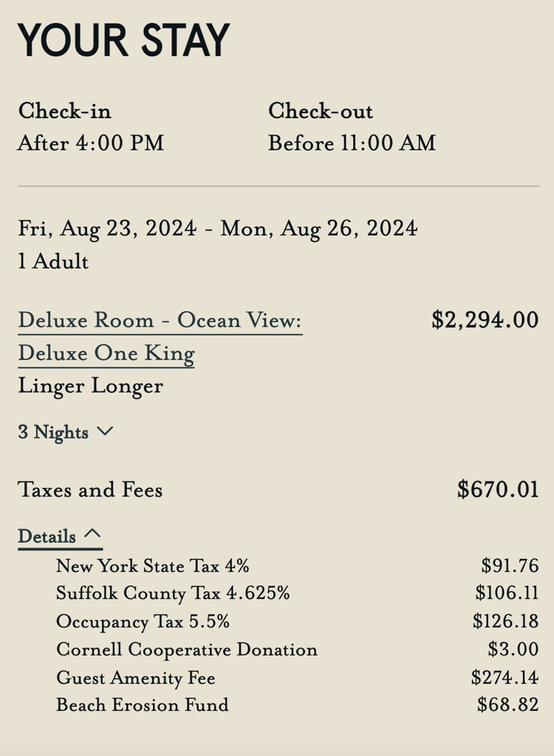Screen dimensions: 554x756
Task: Click the Linger Longer rate name
Action: click(90, 386)
